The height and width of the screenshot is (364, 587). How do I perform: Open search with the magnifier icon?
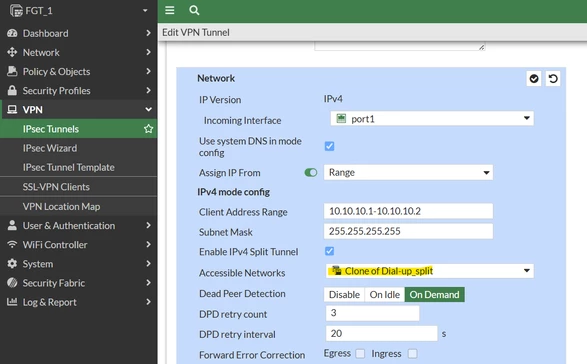(x=194, y=10)
